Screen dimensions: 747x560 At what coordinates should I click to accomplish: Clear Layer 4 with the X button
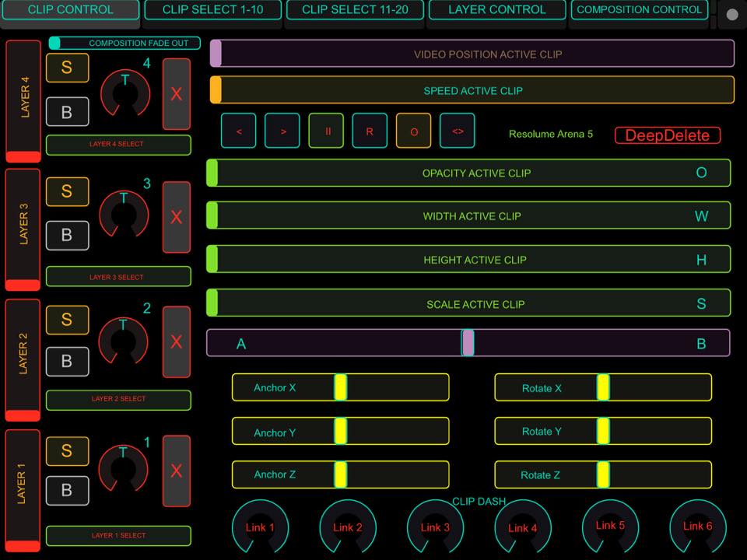177,94
